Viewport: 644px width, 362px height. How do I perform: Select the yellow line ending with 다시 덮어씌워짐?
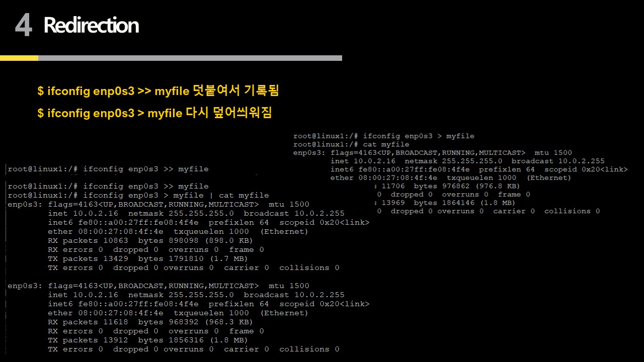(154, 113)
